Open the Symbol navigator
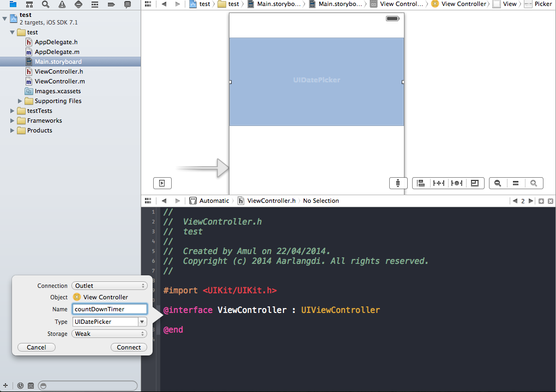Viewport: 556px width, 392px height. (x=29, y=4)
